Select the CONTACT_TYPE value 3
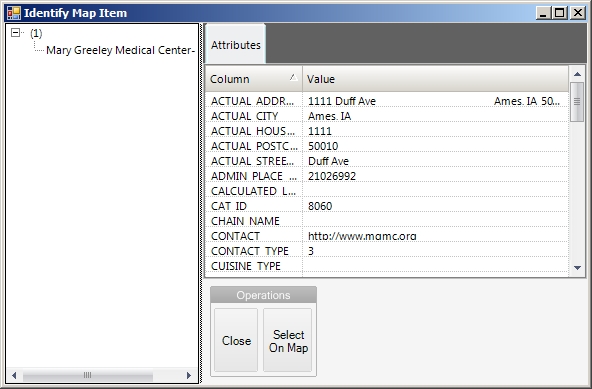Screen dimensions: 592x389 coord(311,251)
